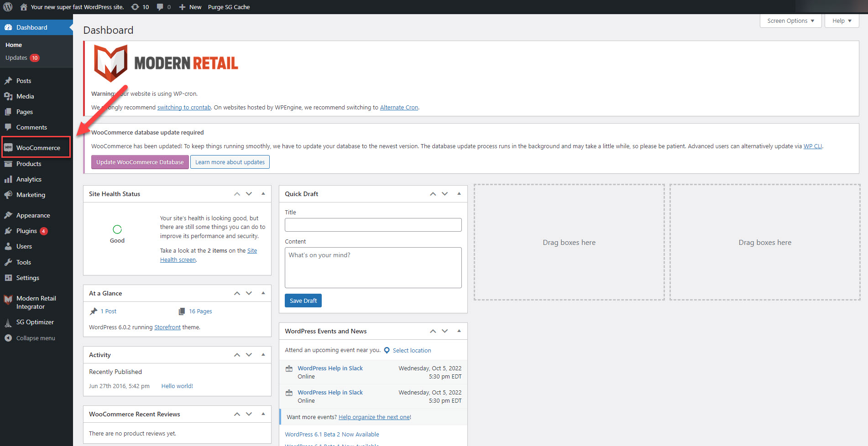
Task: Toggle WordPress Events and News panel triangle
Action: (x=459, y=331)
